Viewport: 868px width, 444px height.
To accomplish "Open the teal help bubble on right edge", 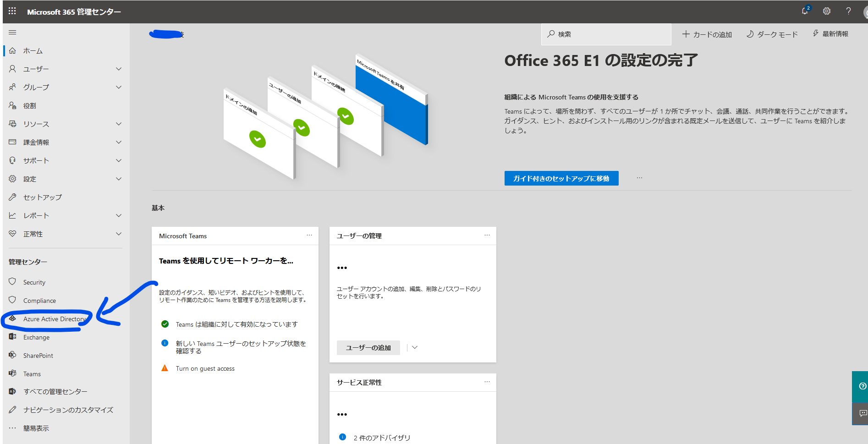I will [862, 386].
